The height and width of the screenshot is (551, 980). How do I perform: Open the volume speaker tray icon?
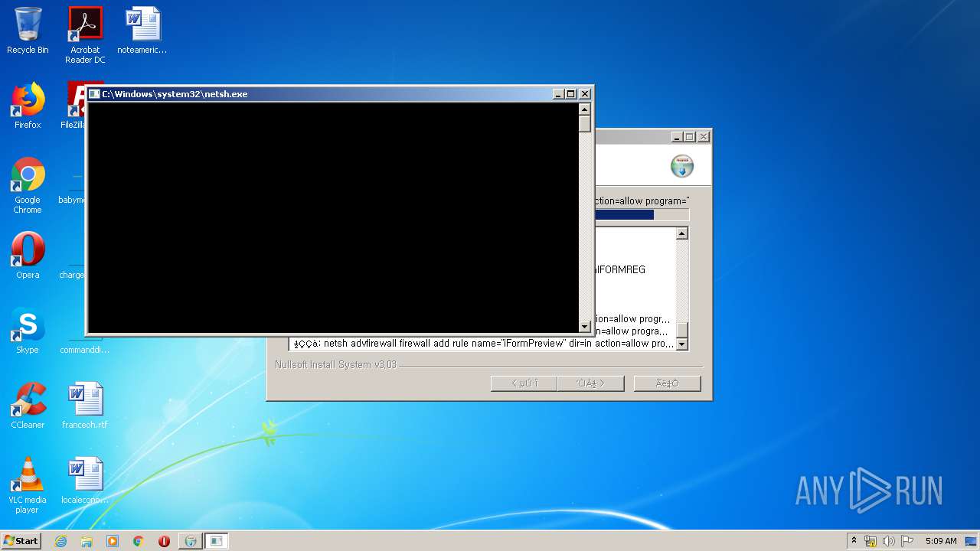tap(889, 541)
